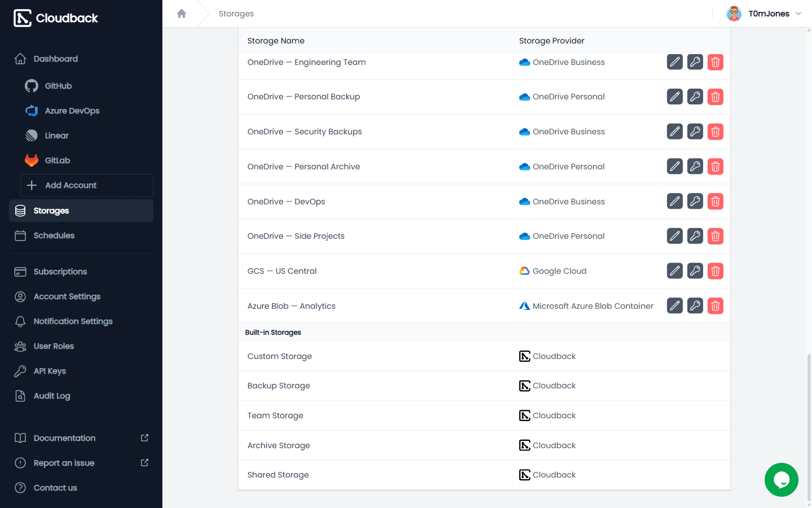
Task: Click Contact us
Action: pos(81,488)
